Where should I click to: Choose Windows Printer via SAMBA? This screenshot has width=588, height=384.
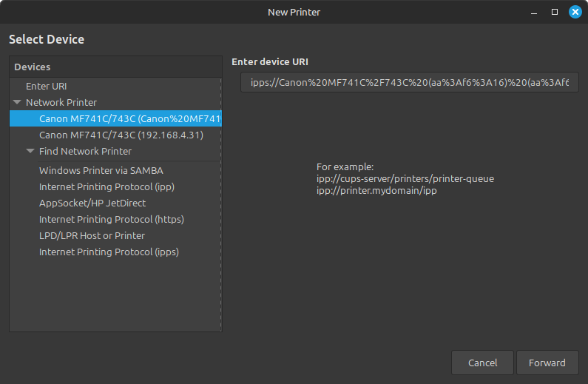pos(115,171)
